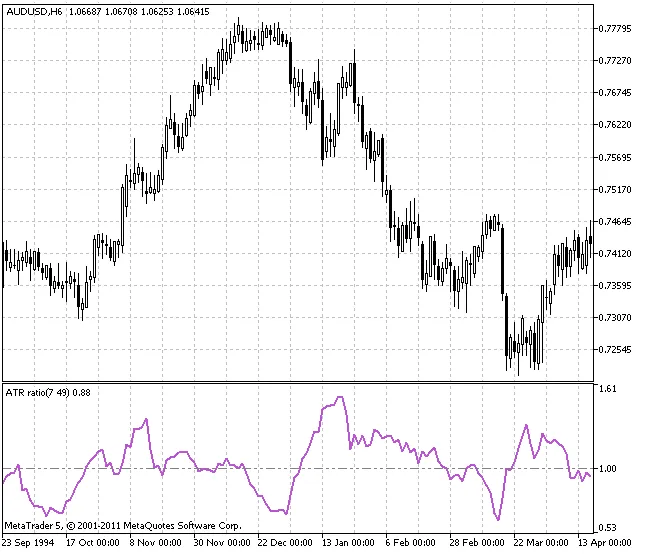Click the 13 Apr 00:00 time label

[x=604, y=542]
